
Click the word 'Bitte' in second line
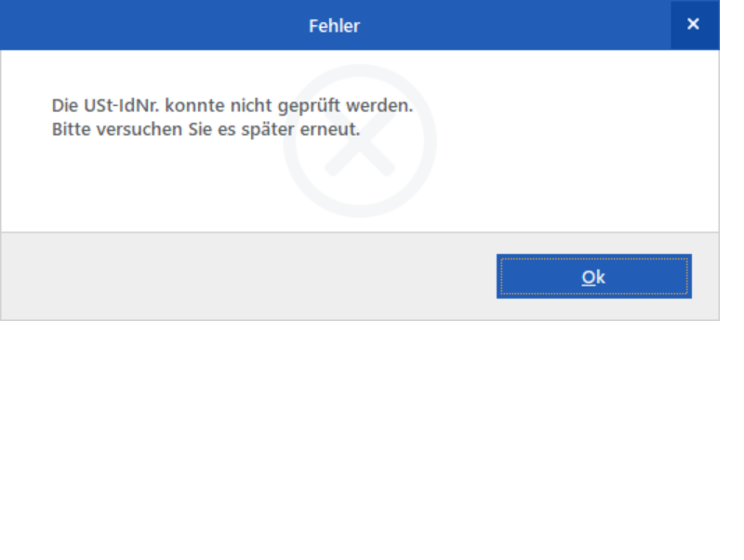[71, 129]
